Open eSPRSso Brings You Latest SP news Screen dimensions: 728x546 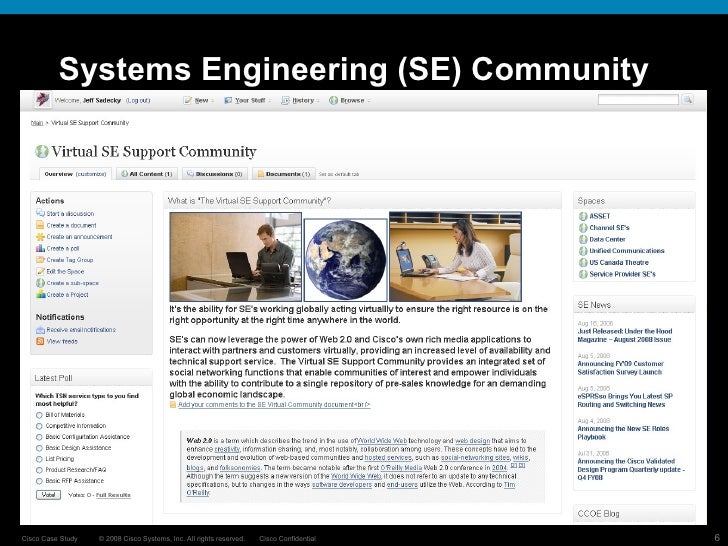(x=624, y=400)
